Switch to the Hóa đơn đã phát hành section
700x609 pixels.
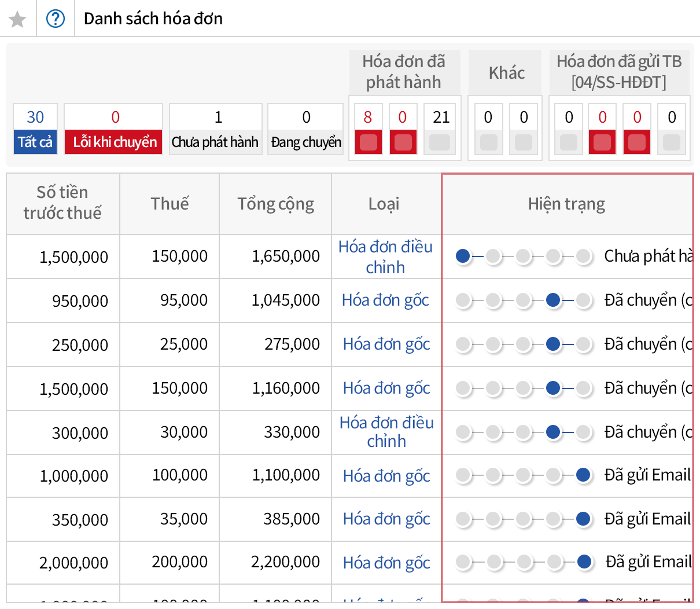[x=404, y=72]
